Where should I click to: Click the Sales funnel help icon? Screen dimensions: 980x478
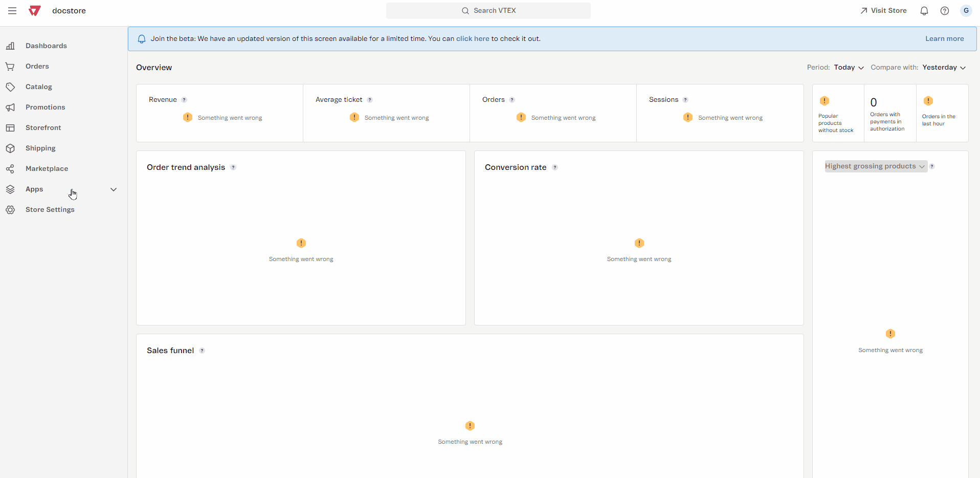(202, 351)
